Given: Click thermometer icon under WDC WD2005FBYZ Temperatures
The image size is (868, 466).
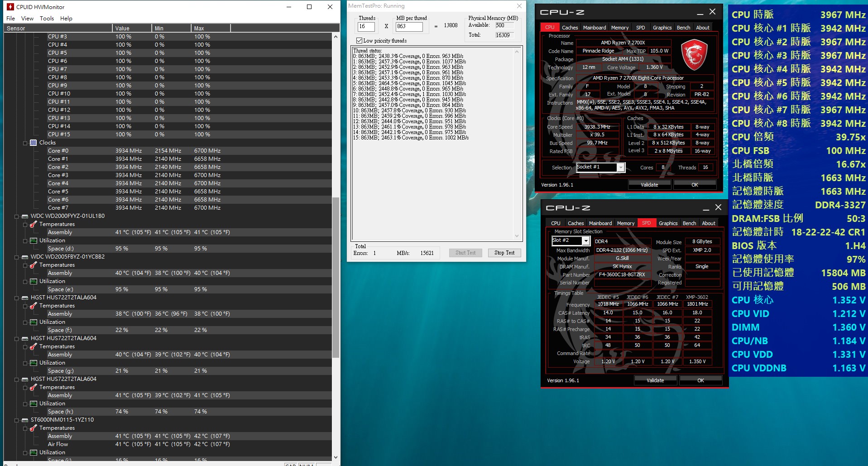Looking at the screenshot, I should coord(33,265).
